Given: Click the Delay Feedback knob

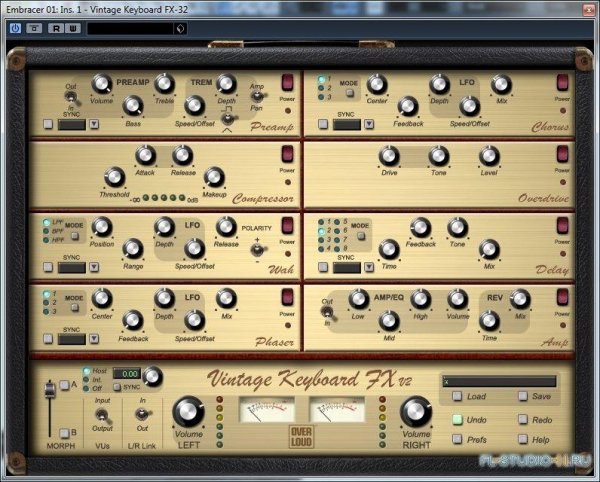Looking at the screenshot, I should point(420,227).
